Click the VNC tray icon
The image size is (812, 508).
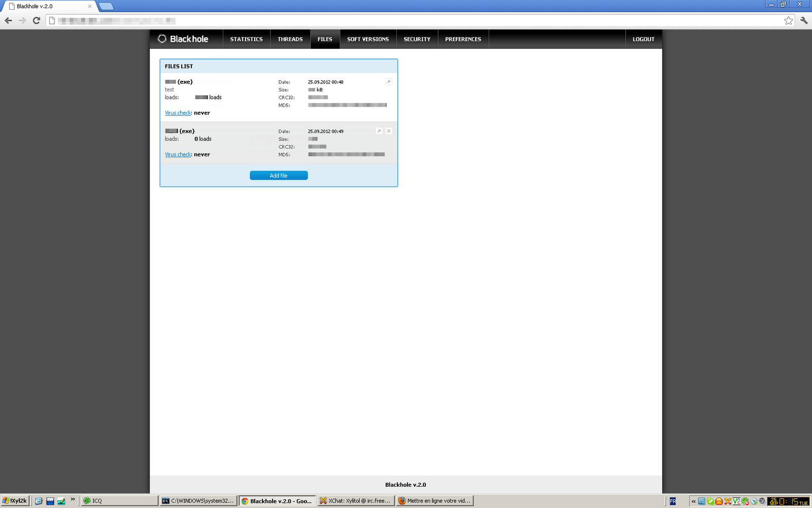tap(736, 501)
